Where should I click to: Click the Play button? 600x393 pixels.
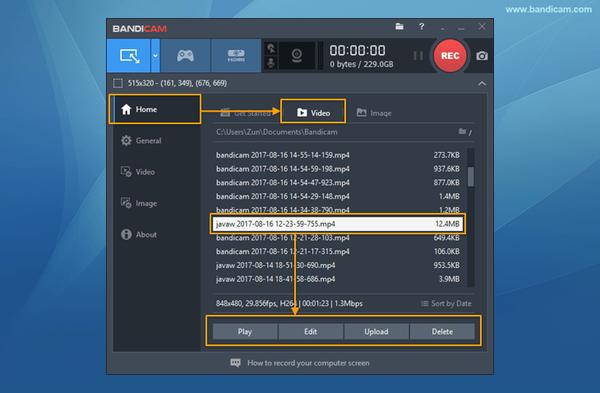click(245, 331)
